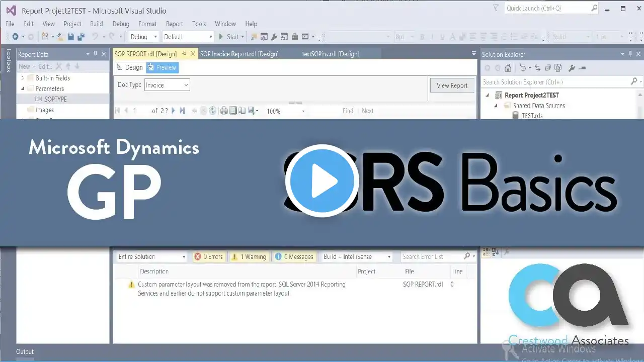
Task: Toggle the 0 Messages filter
Action: tap(295, 256)
